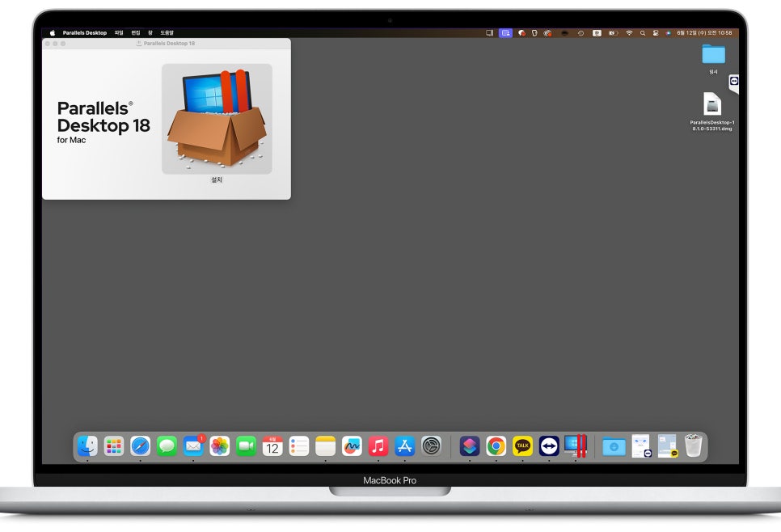Open the App Store from the Dock

click(405, 445)
